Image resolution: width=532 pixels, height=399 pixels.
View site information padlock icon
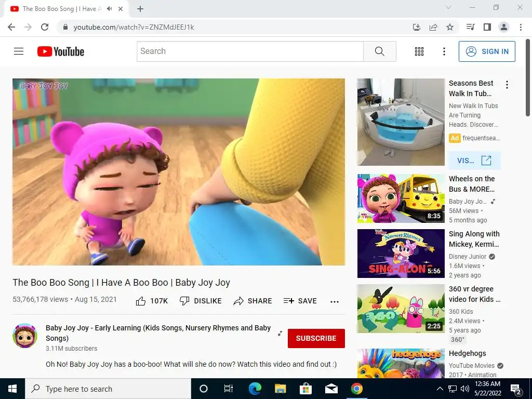pyautogui.click(x=65, y=27)
